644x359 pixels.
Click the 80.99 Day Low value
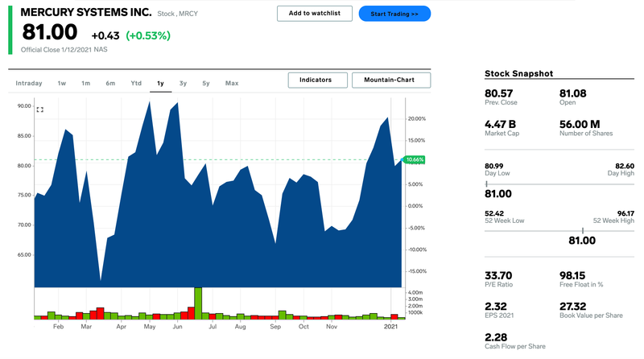pos(493,167)
